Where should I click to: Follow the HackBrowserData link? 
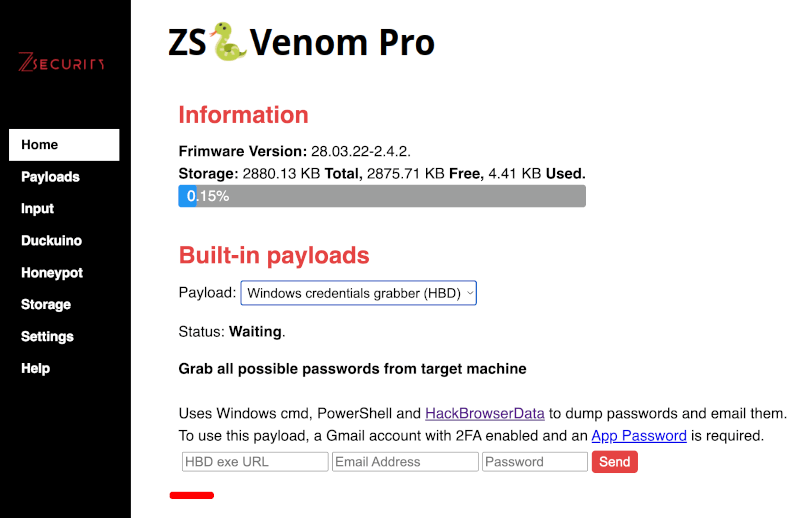[485, 413]
